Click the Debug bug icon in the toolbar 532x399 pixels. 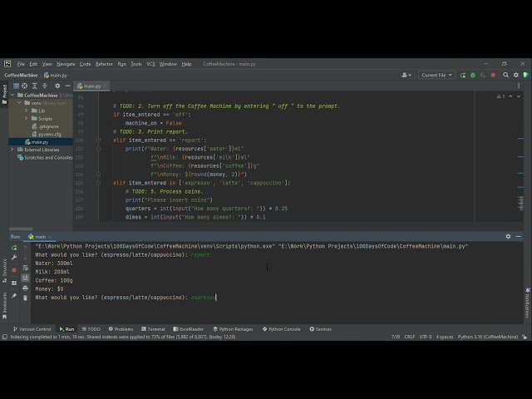[x=473, y=75]
